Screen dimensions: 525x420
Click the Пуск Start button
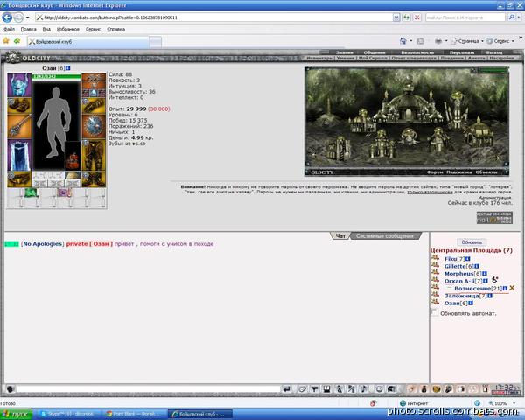[16, 414]
